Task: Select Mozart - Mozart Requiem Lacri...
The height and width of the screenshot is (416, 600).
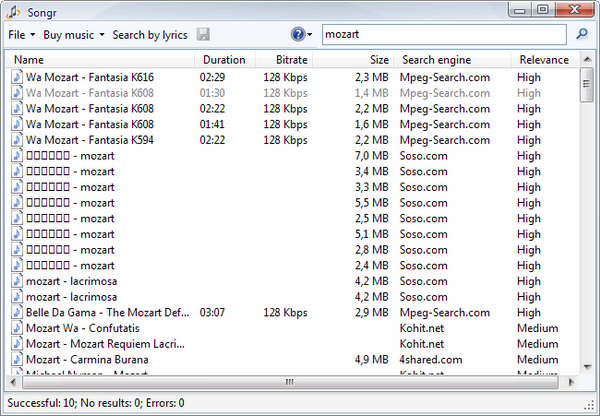Action: (x=105, y=344)
